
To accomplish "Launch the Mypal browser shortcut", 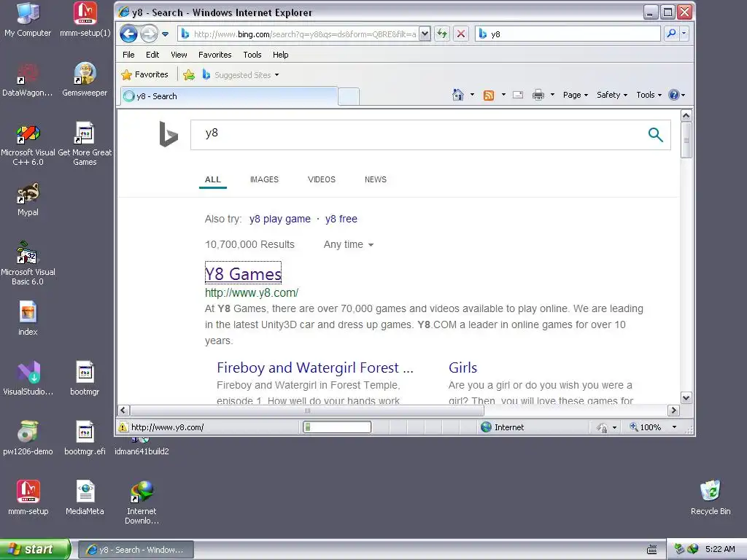I will pyautogui.click(x=28, y=199).
